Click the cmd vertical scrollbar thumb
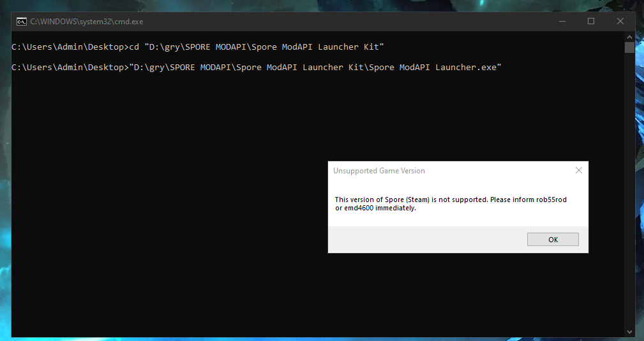This screenshot has height=341, width=644. pos(629,47)
